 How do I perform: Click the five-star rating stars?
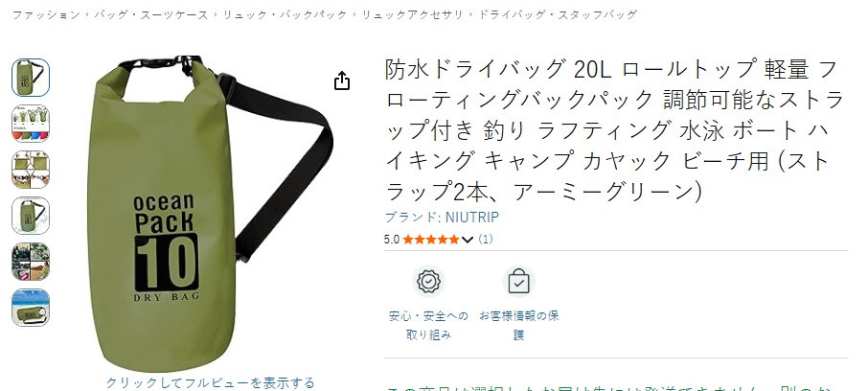coord(431,240)
